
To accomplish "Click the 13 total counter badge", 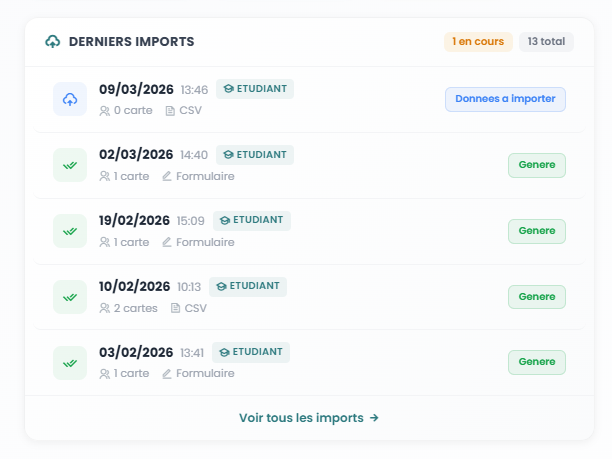I will [546, 42].
